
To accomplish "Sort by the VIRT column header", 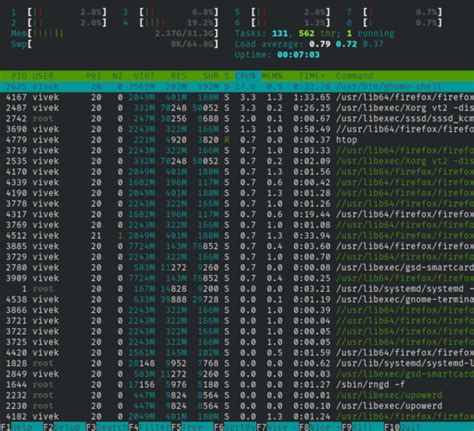I will 144,76.
